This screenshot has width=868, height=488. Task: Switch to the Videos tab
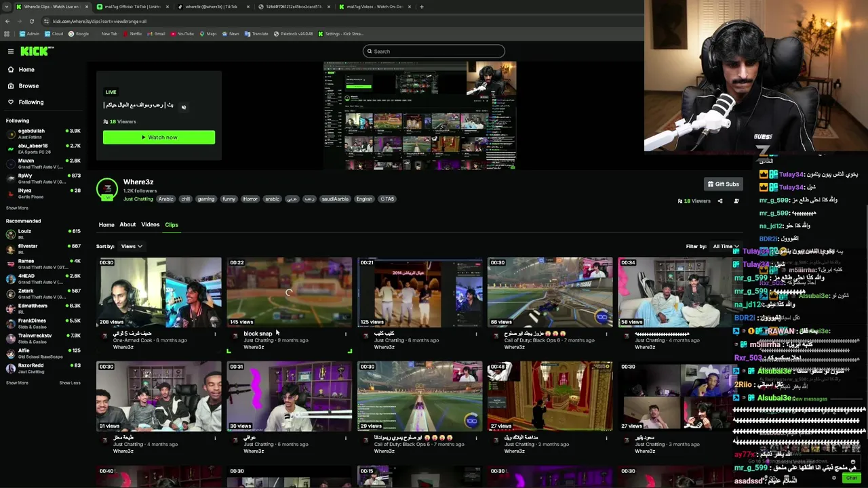(151, 225)
